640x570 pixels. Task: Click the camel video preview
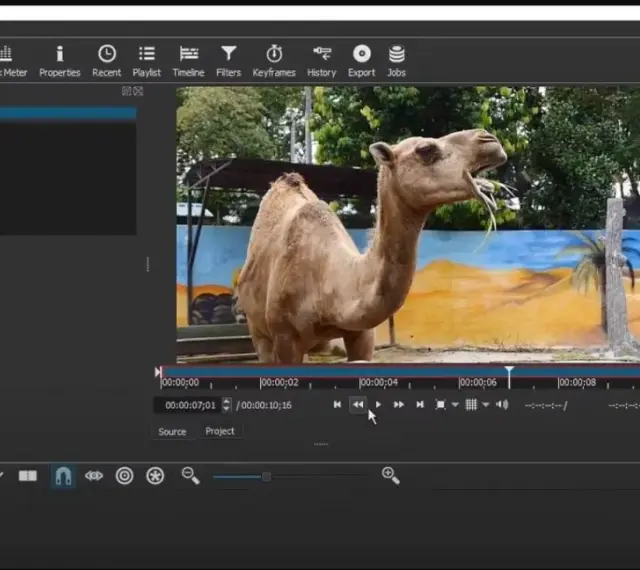click(x=408, y=225)
